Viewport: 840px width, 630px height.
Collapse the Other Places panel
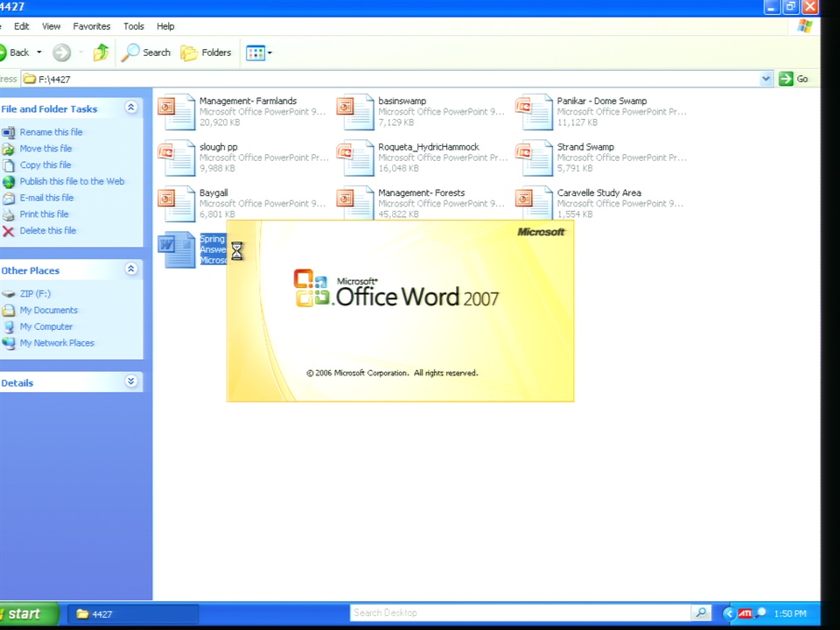(x=130, y=269)
